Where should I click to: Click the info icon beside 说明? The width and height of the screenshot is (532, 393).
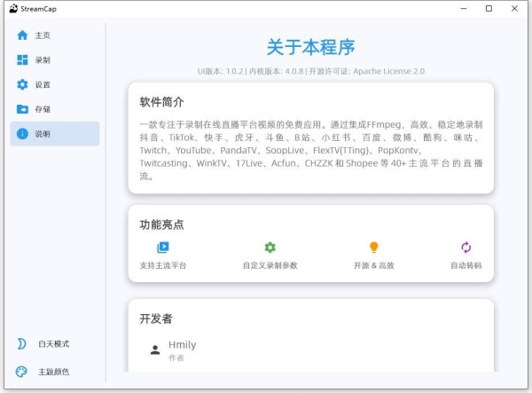tap(22, 134)
